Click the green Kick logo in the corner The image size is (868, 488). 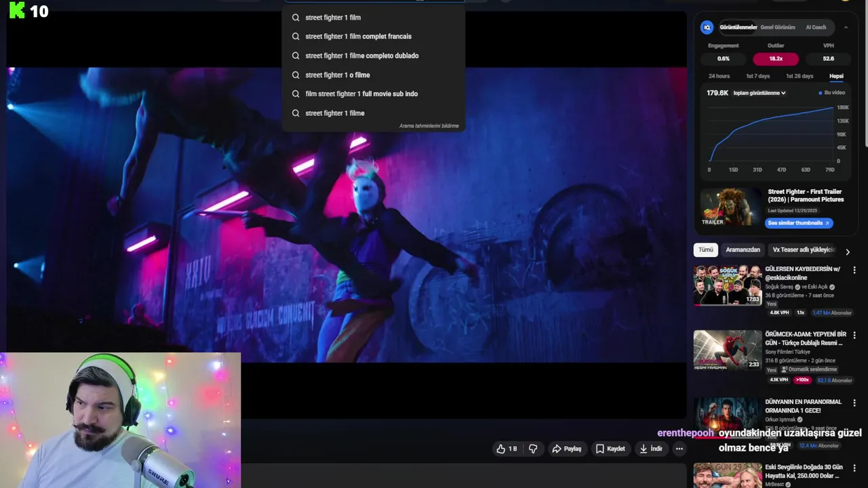click(17, 10)
